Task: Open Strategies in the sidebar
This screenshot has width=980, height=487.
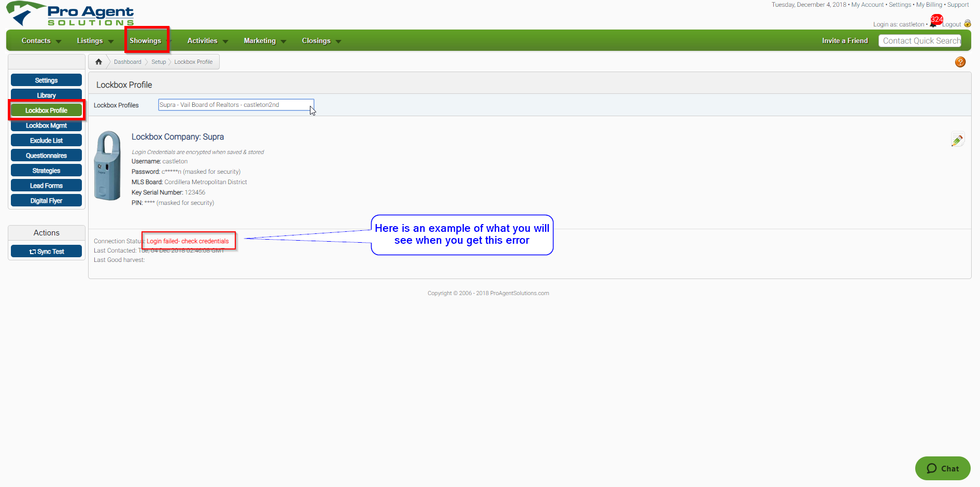Action: point(46,171)
